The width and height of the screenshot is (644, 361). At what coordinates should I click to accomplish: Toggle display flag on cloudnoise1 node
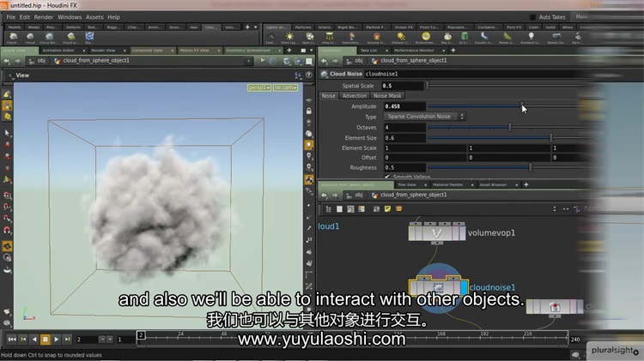464,287
